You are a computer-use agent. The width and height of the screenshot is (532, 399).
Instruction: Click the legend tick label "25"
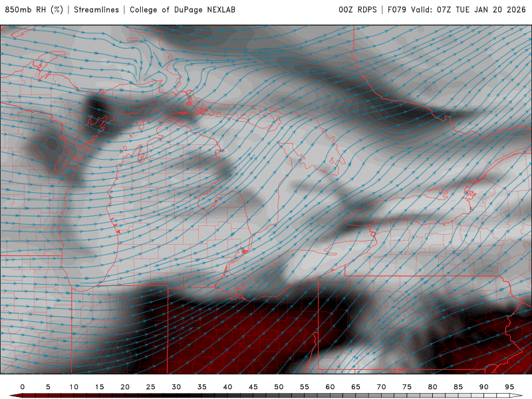pyautogui.click(x=151, y=387)
